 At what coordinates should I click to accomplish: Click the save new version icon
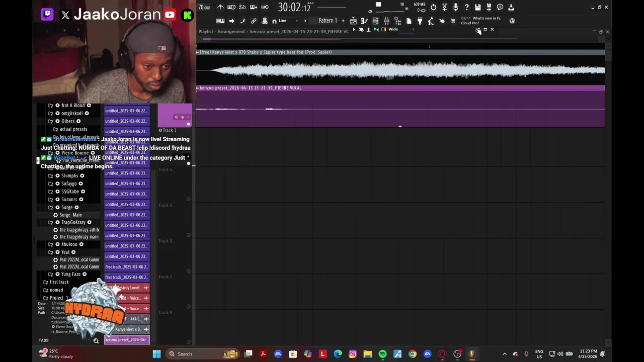(489, 7)
